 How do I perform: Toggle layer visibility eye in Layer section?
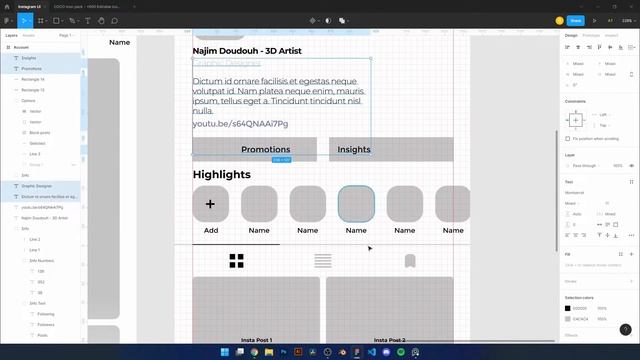631,166
